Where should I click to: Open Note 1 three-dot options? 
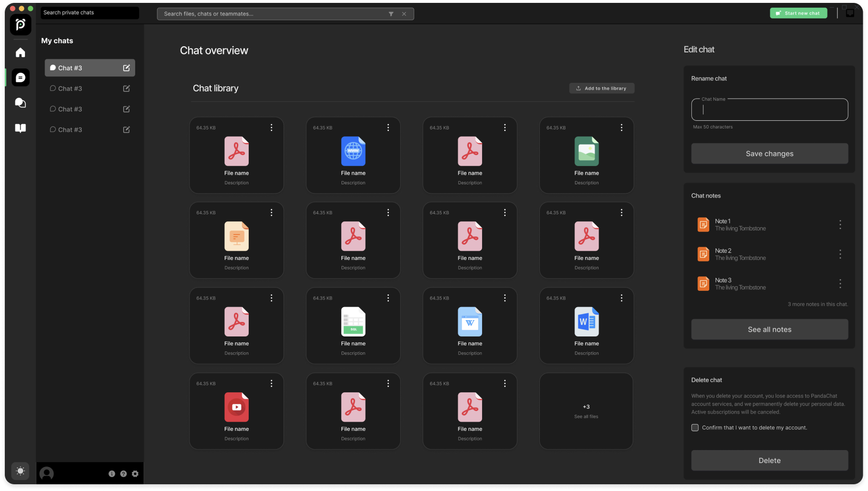(840, 225)
